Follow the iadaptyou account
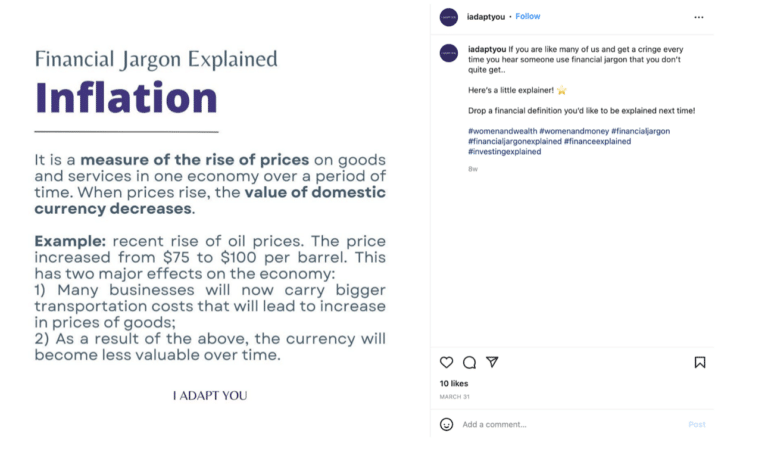Image resolution: width=768 pixels, height=455 pixels. [x=528, y=17]
